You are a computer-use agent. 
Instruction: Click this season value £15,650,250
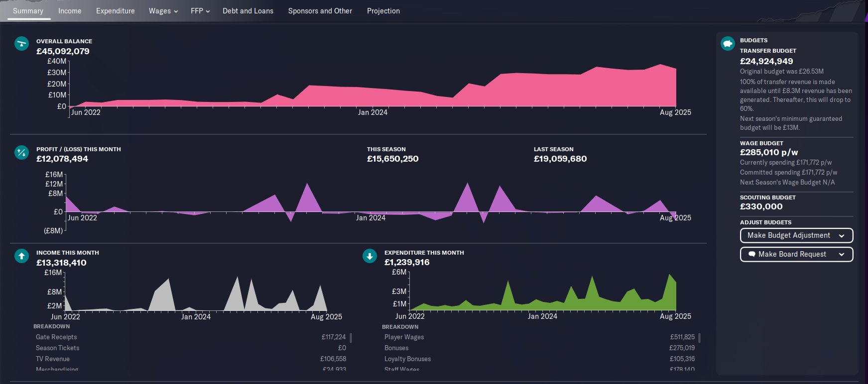pos(392,159)
